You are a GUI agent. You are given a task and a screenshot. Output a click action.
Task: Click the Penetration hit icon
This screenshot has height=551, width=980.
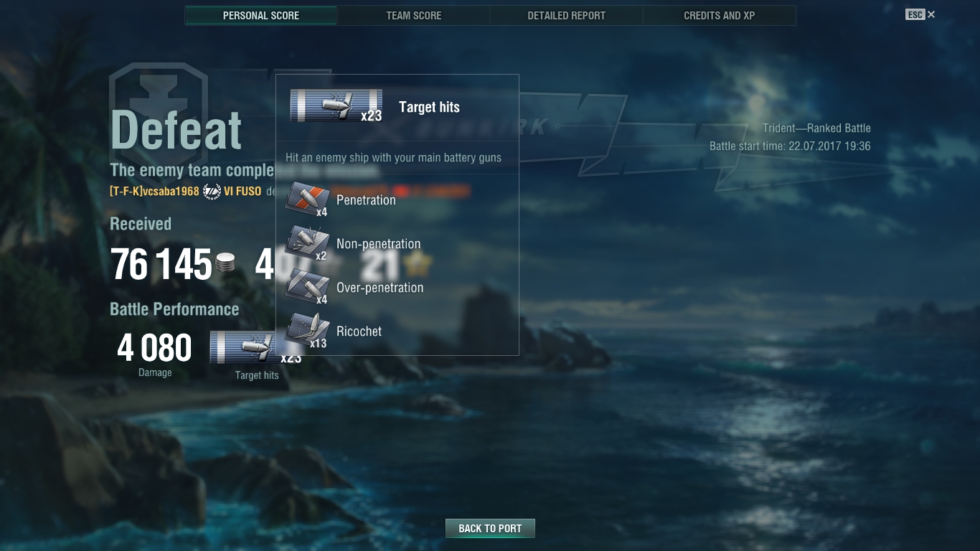[x=307, y=199]
